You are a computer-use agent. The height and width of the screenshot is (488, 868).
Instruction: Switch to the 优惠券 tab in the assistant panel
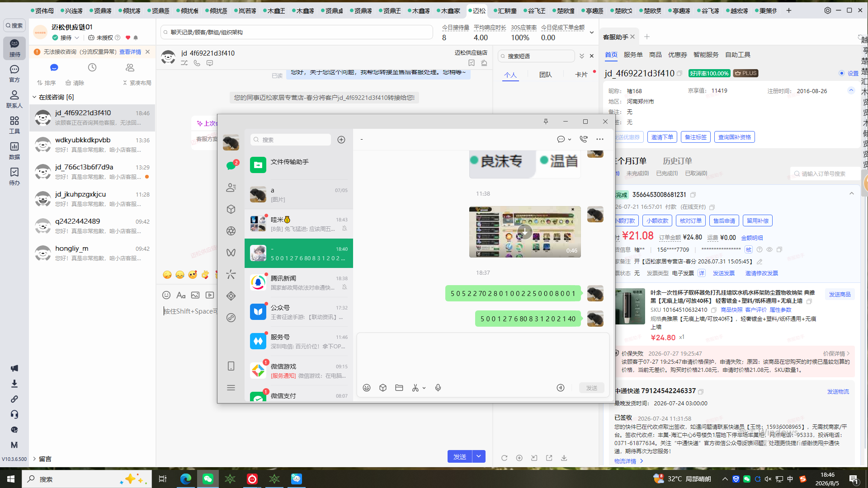677,55
